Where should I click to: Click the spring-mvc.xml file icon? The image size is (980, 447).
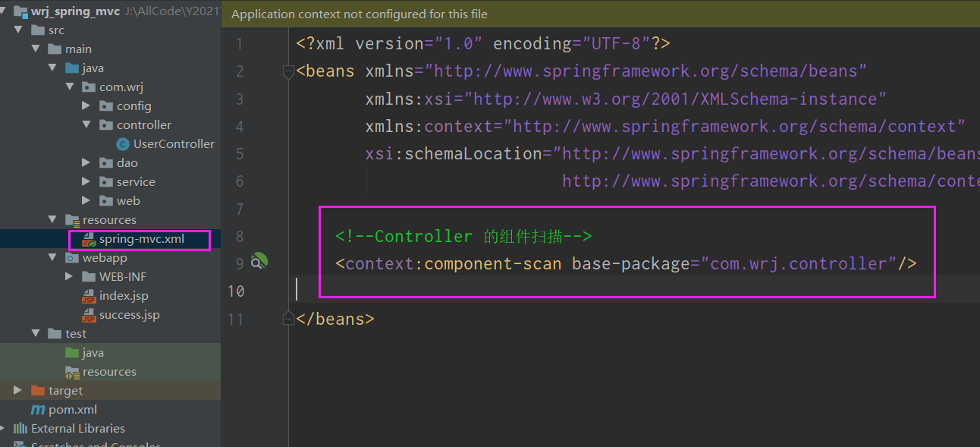pos(88,239)
